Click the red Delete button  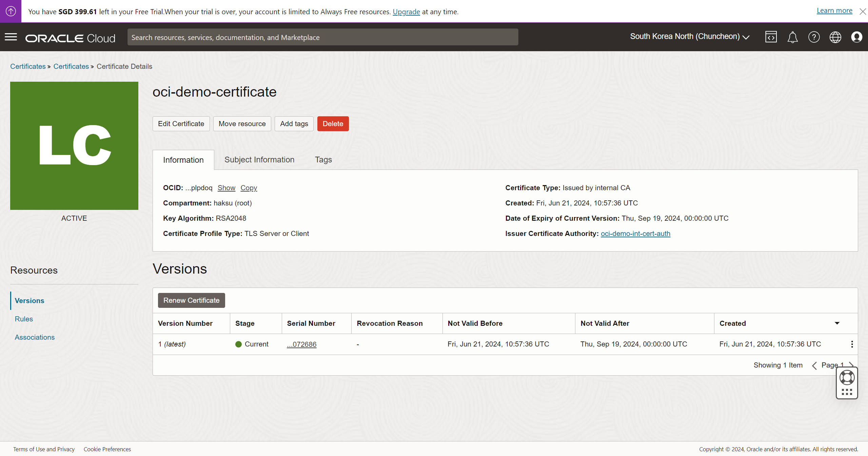pyautogui.click(x=333, y=124)
